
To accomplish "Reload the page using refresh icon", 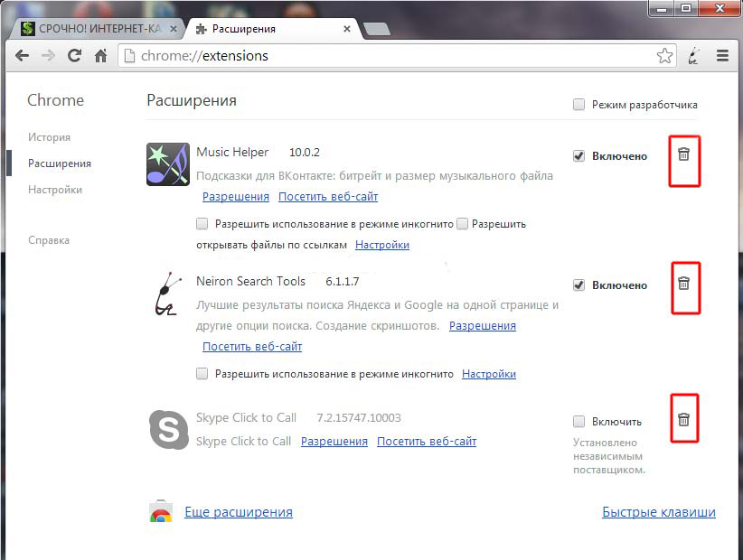I will pyautogui.click(x=75, y=56).
